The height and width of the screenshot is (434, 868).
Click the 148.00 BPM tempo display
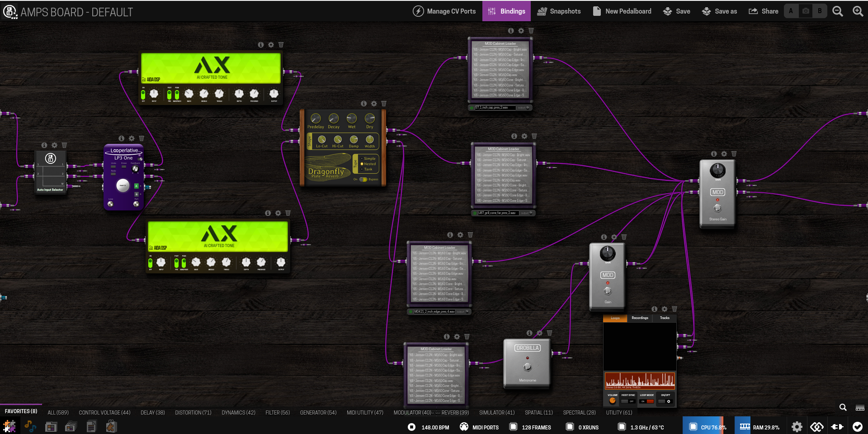coord(435,428)
